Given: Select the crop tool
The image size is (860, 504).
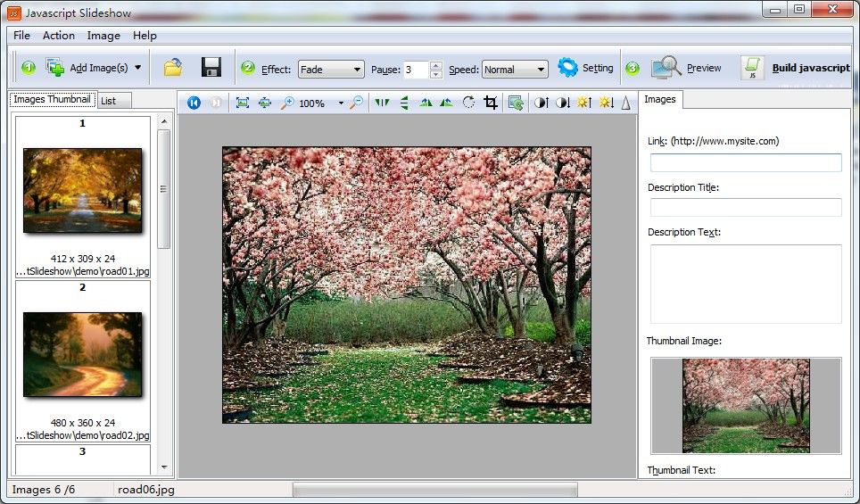Looking at the screenshot, I should pos(490,103).
